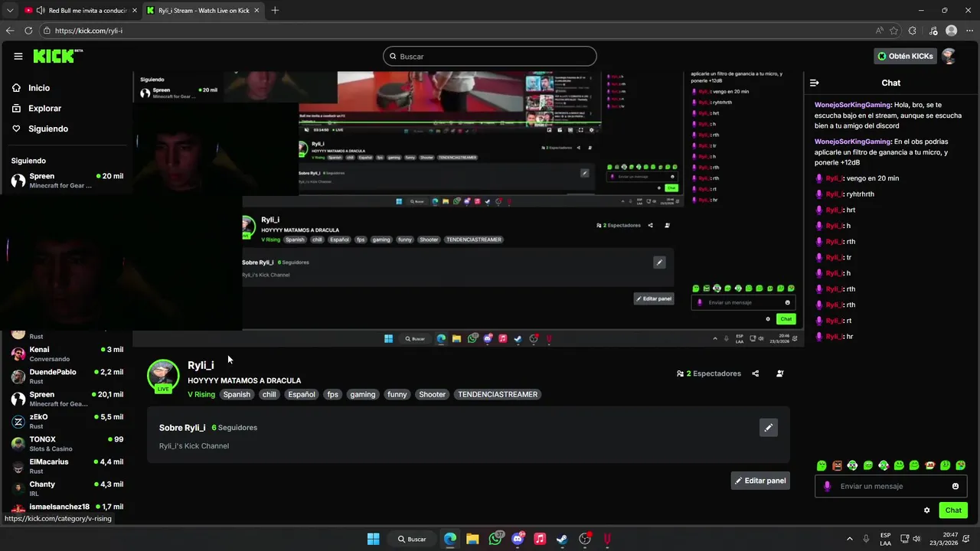Click the KICK logo

point(57,56)
